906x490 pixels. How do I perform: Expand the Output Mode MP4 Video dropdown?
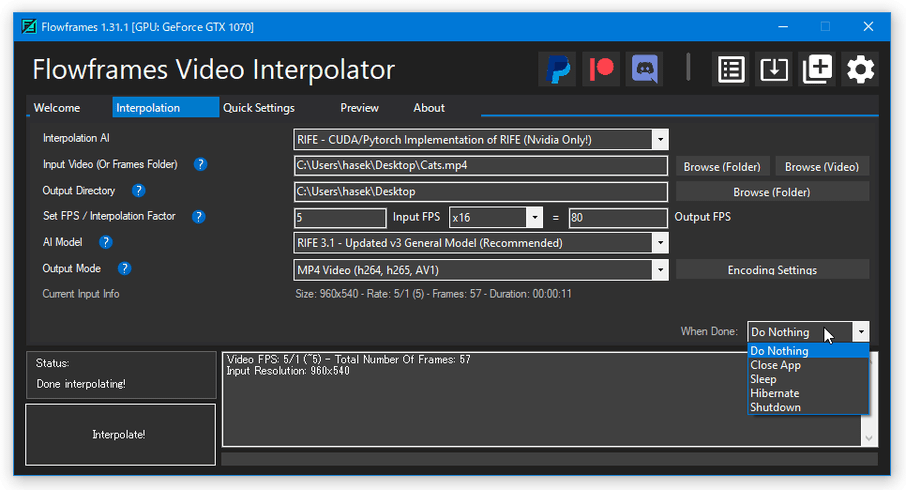[660, 270]
